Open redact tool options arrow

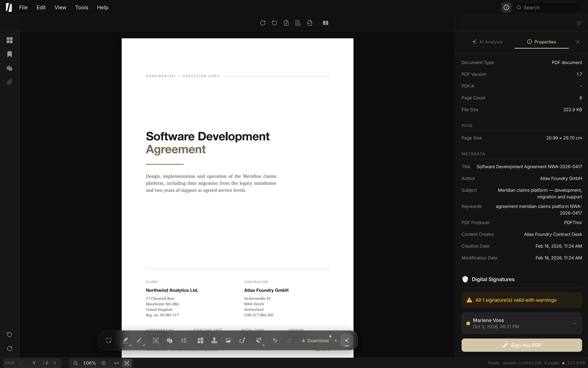point(263,345)
